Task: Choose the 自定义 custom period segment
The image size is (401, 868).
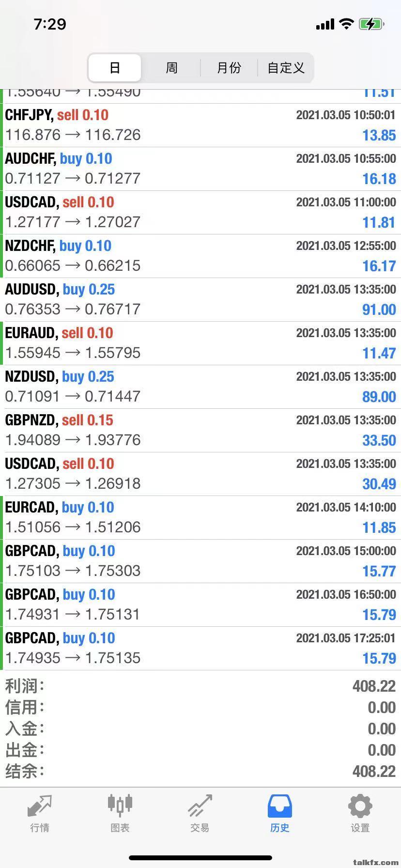Action: point(286,68)
